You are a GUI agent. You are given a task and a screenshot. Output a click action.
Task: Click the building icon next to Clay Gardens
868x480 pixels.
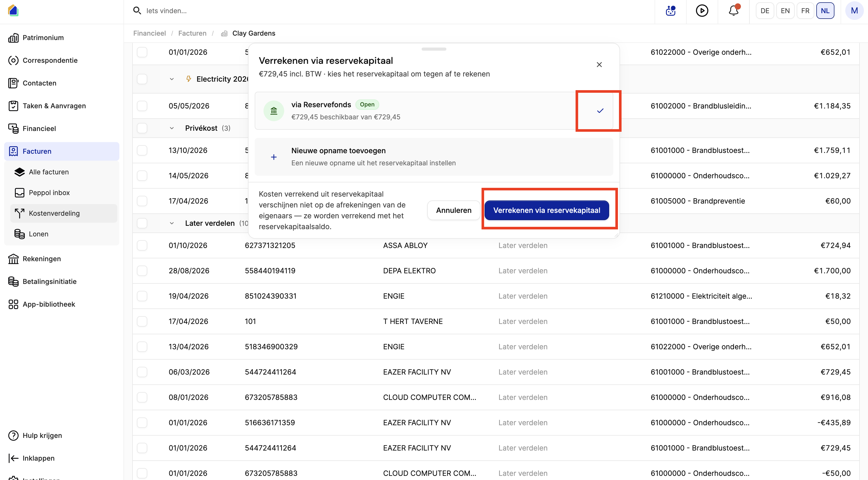224,33
